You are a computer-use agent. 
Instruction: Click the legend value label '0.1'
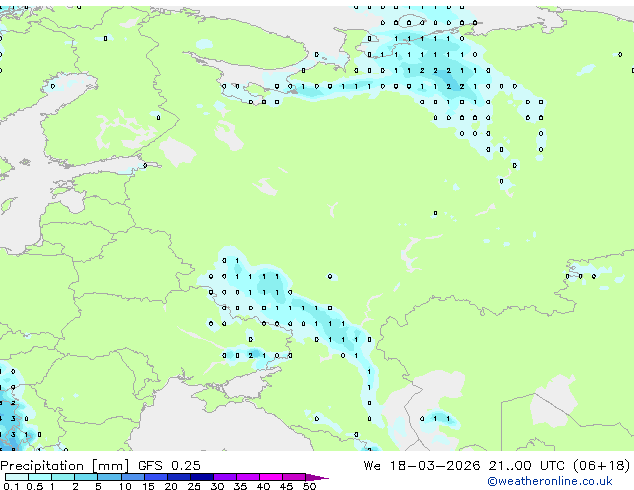[11, 486]
